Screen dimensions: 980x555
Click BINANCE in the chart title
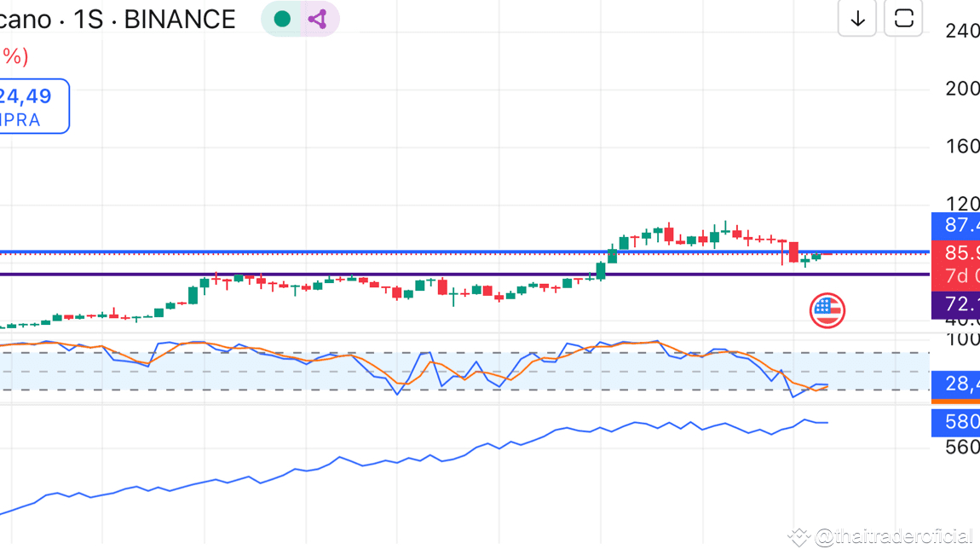(x=180, y=20)
